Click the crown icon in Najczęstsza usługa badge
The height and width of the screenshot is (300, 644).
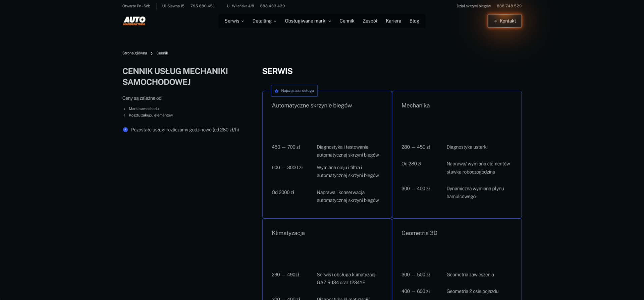276,91
